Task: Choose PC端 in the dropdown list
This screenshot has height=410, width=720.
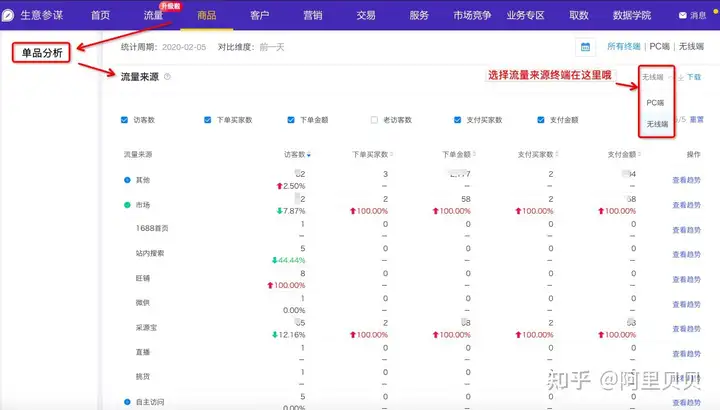Action: pyautogui.click(x=655, y=102)
